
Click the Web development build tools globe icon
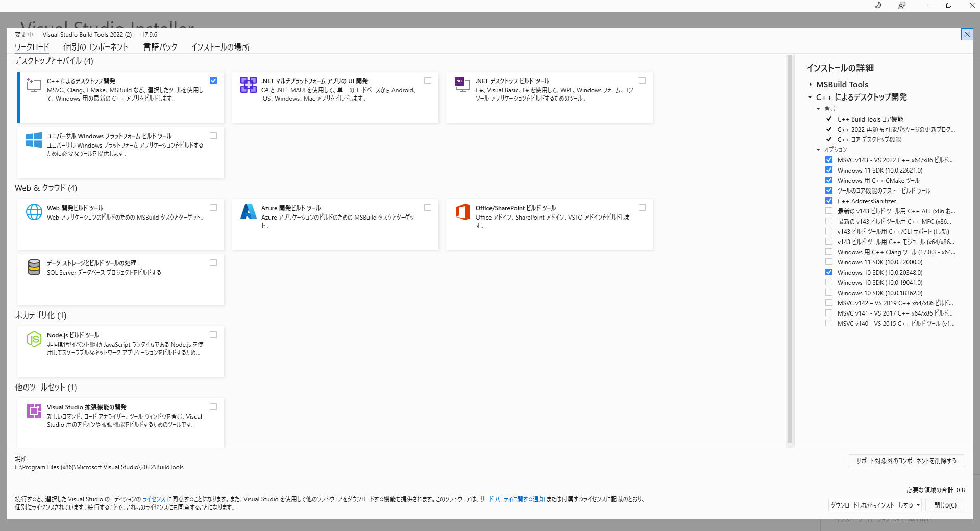pos(34,212)
